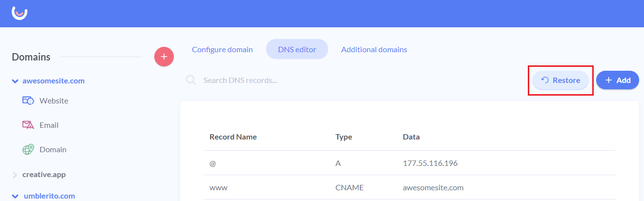The image size is (644, 201).
Task: Click the Umbler logo in header
Action: 20,13
